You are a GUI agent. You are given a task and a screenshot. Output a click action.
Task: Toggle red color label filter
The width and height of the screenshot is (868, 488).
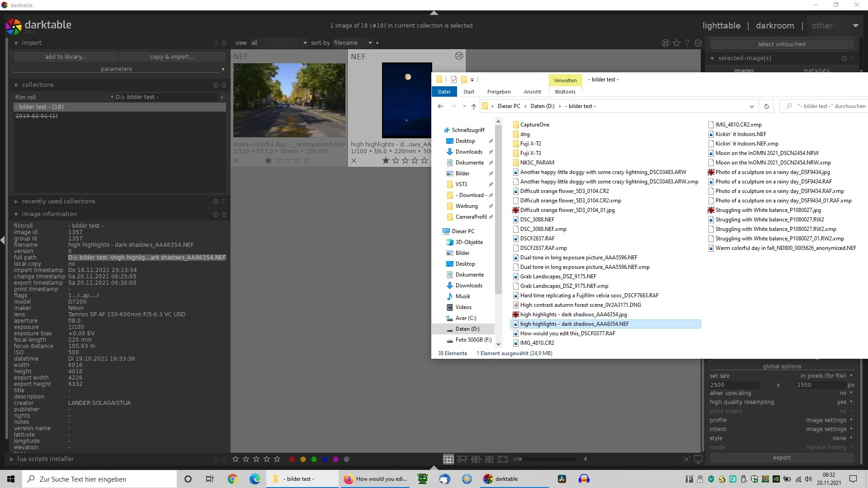click(x=292, y=459)
